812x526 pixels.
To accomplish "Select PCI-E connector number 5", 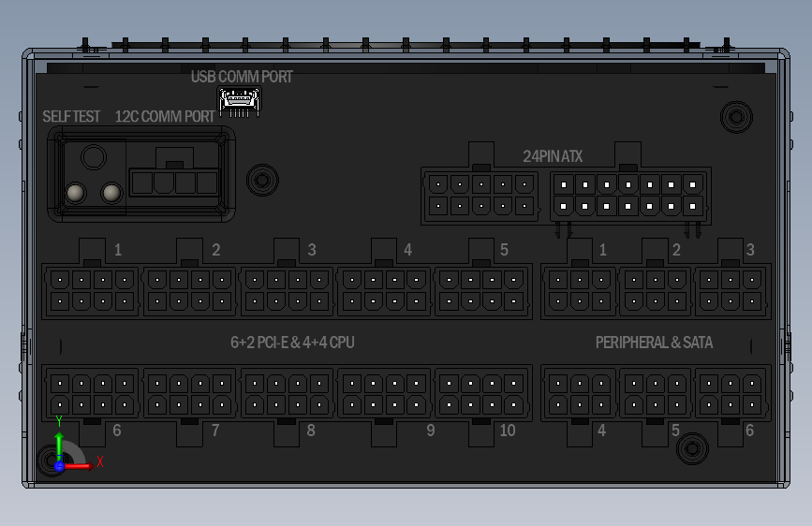I will (x=481, y=290).
